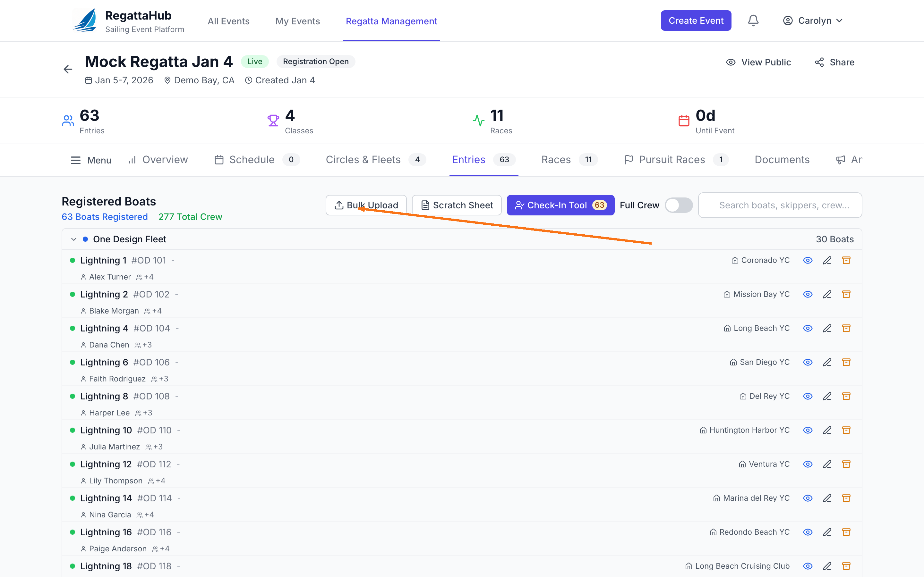This screenshot has height=577, width=924.
Task: Click the archive icon for Lightning 12
Action: 846,464
